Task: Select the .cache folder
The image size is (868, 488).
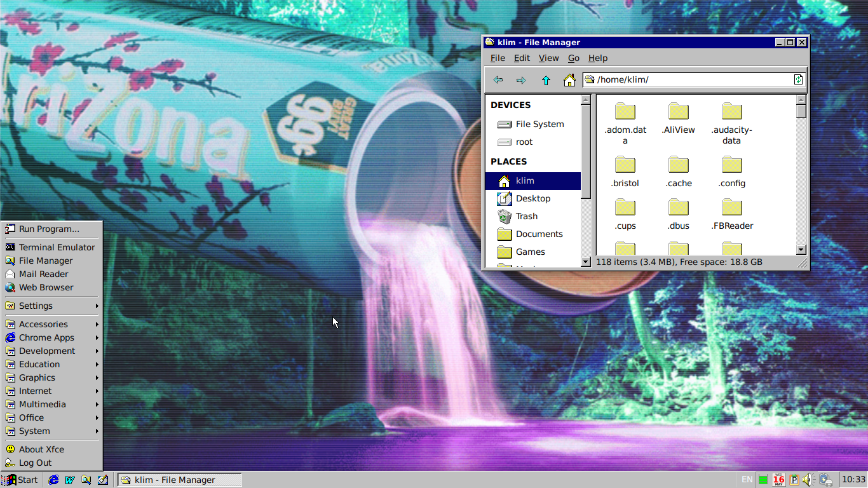Action: click(678, 172)
